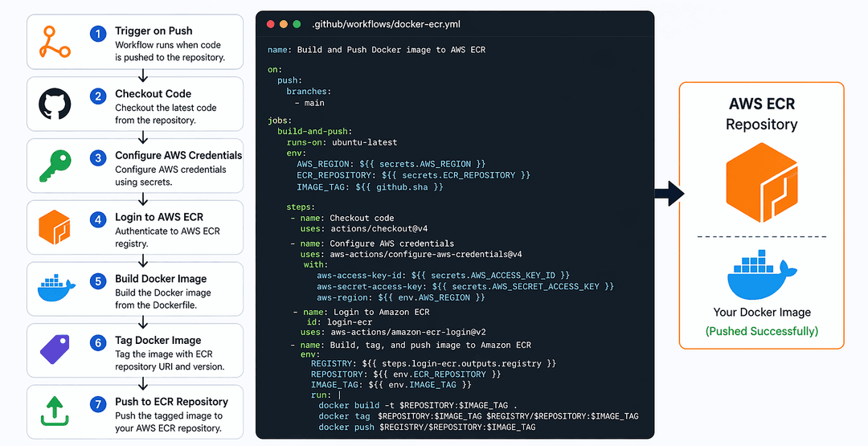Click the IMAGE_TAG env.IMAGE_TAG line
The image size is (868, 446).
click(391, 385)
